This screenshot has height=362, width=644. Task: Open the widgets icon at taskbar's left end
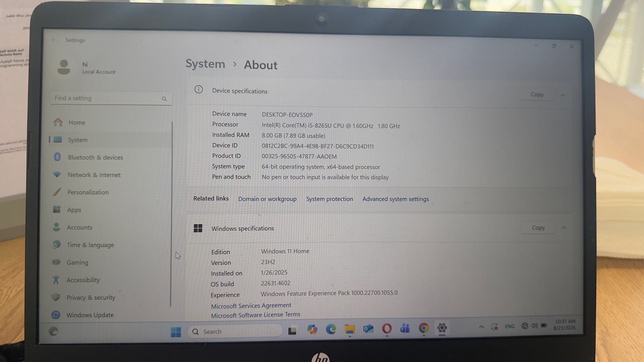54,331
